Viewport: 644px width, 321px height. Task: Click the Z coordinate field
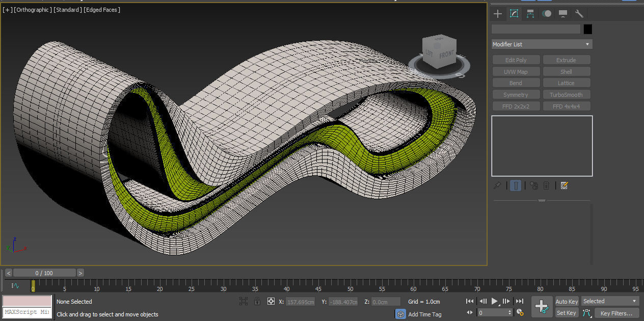point(386,302)
